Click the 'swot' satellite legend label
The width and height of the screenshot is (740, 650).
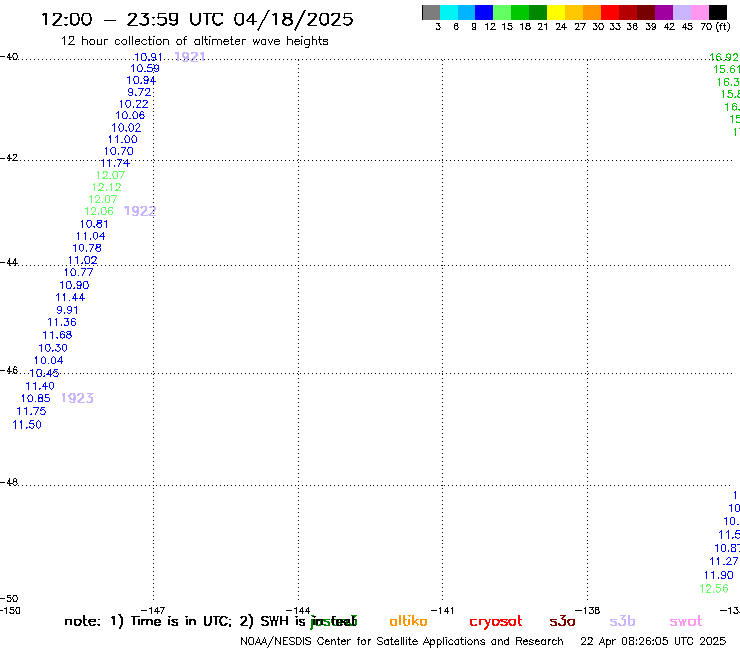686,621
